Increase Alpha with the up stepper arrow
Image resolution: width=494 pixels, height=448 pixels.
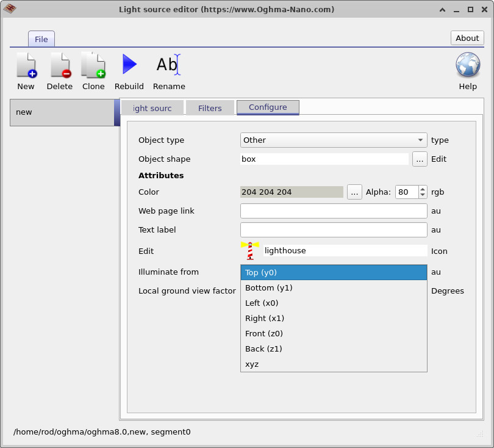pyautogui.click(x=421, y=189)
